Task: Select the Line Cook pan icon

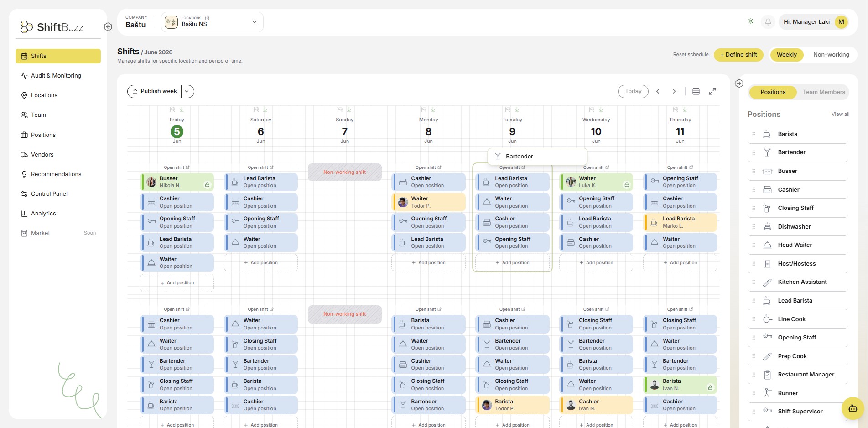Action: 767,319
